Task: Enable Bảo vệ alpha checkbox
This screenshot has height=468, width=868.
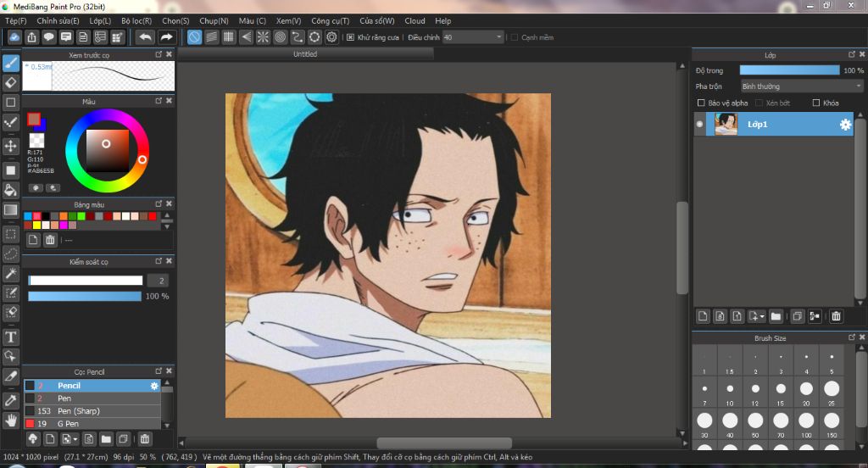Action: 701,103
